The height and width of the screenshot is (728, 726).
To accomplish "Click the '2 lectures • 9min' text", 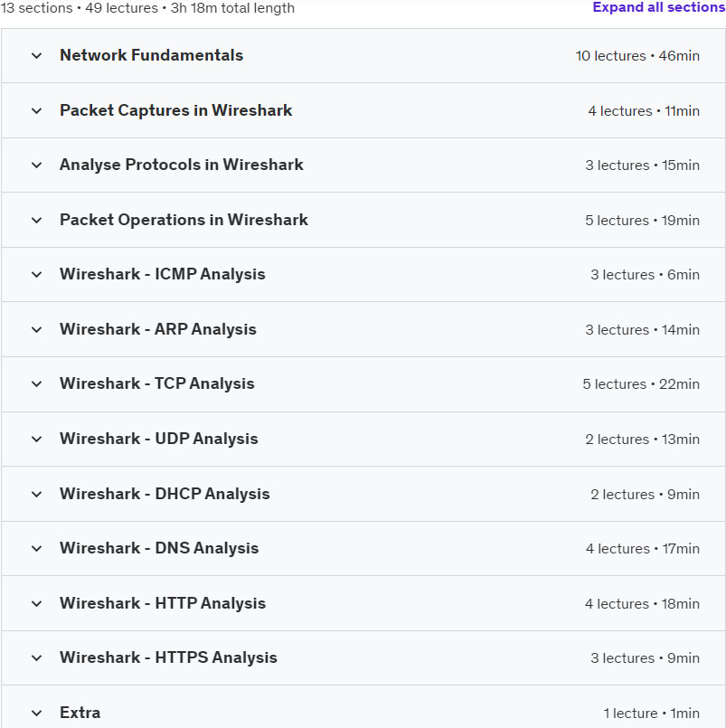I will [645, 494].
